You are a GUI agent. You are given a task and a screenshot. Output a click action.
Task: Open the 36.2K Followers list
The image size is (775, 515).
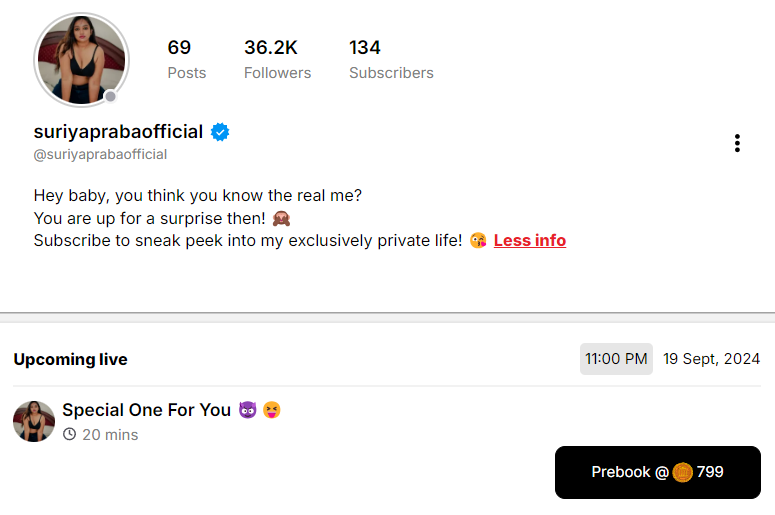[277, 59]
